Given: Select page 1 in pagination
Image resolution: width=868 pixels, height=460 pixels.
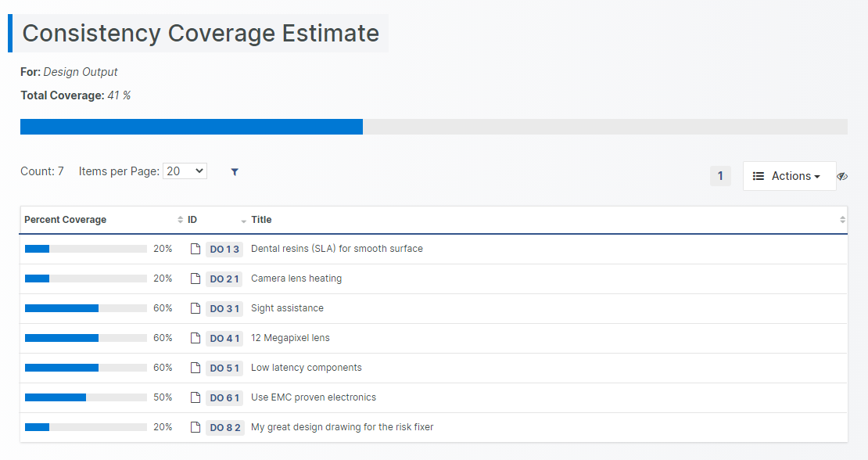Looking at the screenshot, I should pyautogui.click(x=720, y=176).
